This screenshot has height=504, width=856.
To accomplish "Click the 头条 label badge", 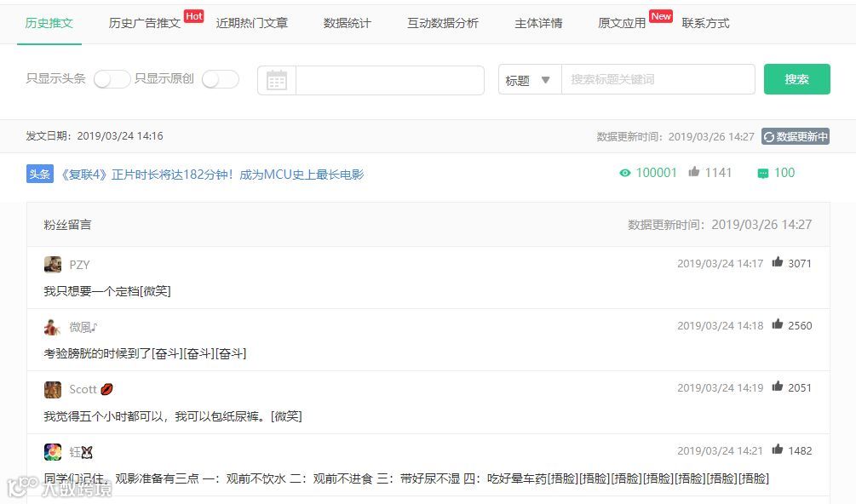I will click(40, 174).
